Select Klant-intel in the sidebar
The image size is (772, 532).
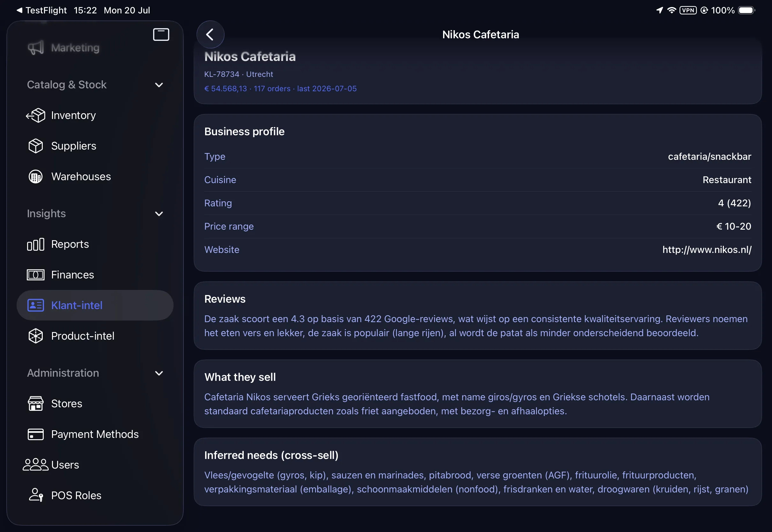[x=95, y=305]
